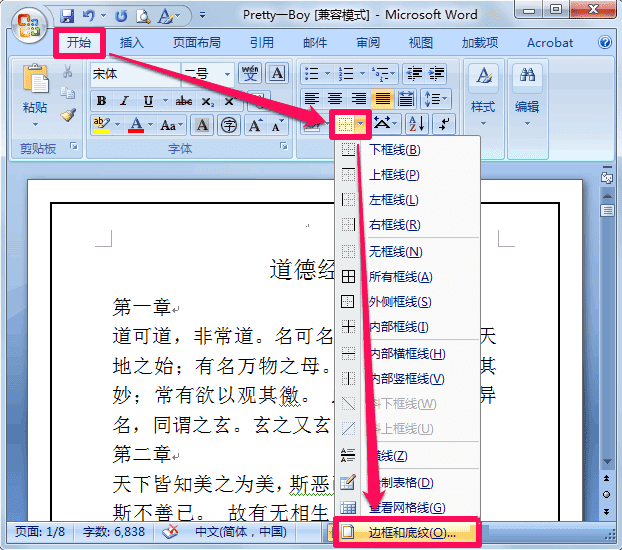The height and width of the screenshot is (550, 622).
Task: Open line spacing dropdown
Action: pyautogui.click(x=436, y=98)
